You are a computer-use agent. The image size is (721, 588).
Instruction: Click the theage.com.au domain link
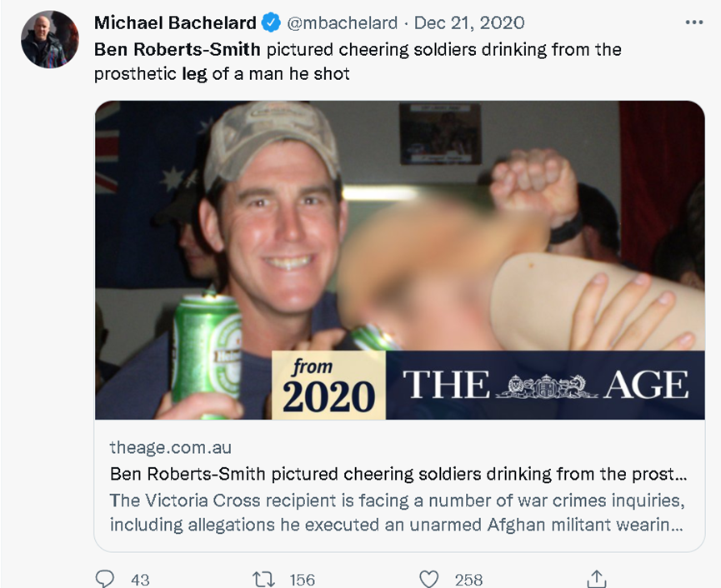click(171, 447)
